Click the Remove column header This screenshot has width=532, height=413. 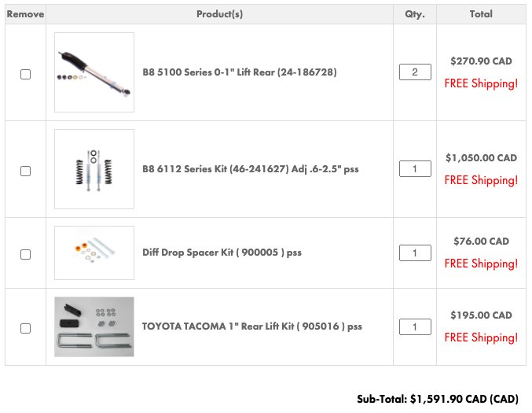tap(25, 14)
